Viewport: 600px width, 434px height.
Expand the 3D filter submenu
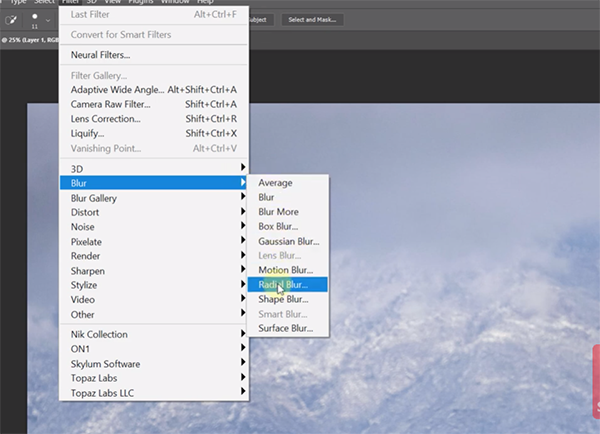pyautogui.click(x=154, y=168)
